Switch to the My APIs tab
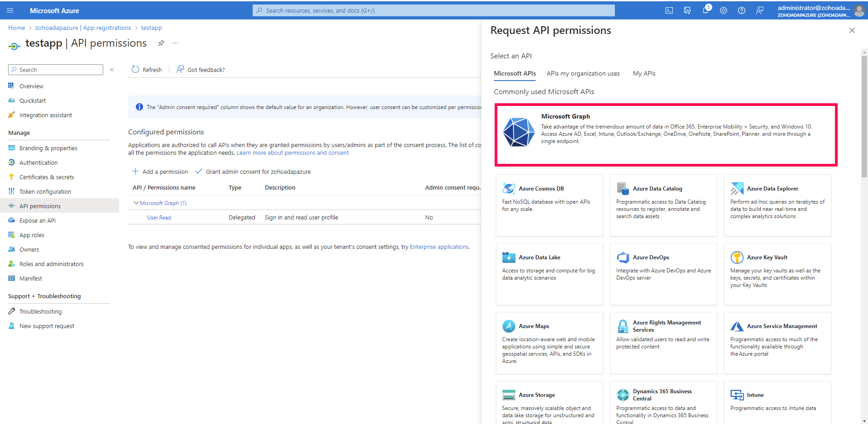Image resolution: width=868 pixels, height=424 pixels. coord(644,73)
